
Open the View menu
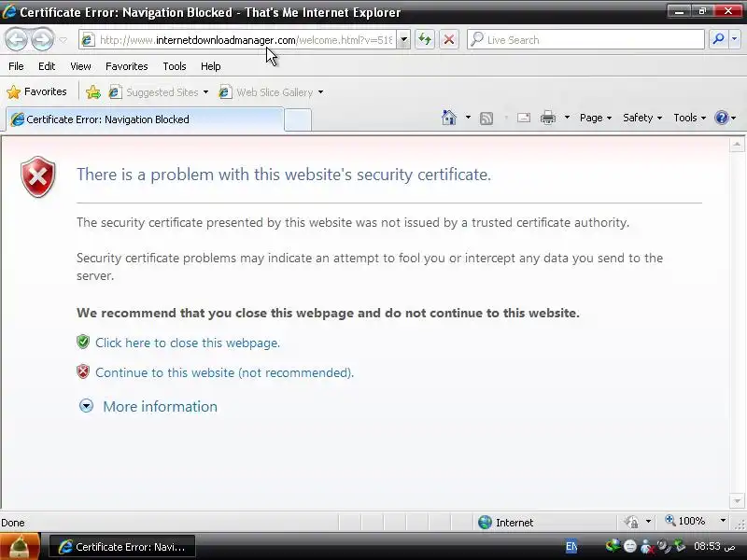(x=80, y=66)
